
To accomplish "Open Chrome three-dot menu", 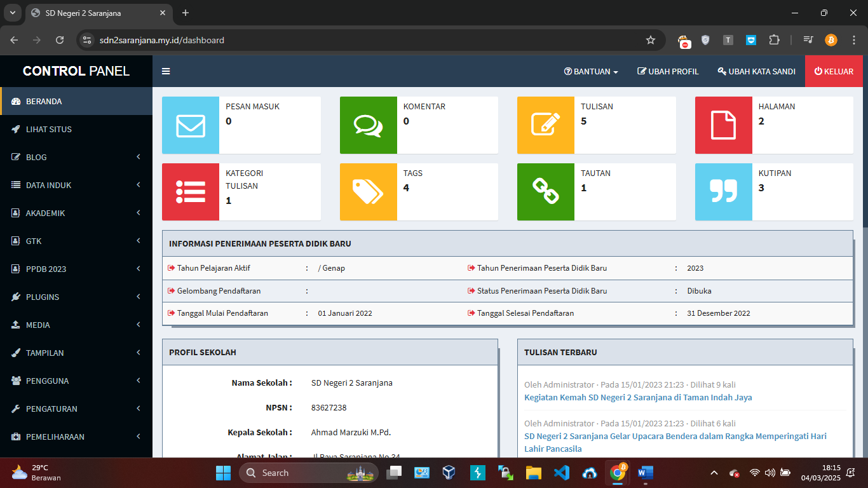I will pos(853,40).
